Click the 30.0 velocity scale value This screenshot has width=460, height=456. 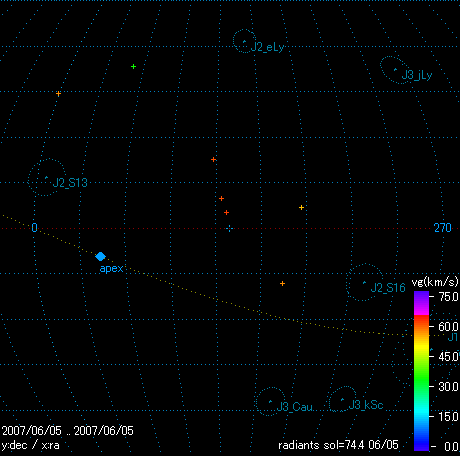[448, 387]
